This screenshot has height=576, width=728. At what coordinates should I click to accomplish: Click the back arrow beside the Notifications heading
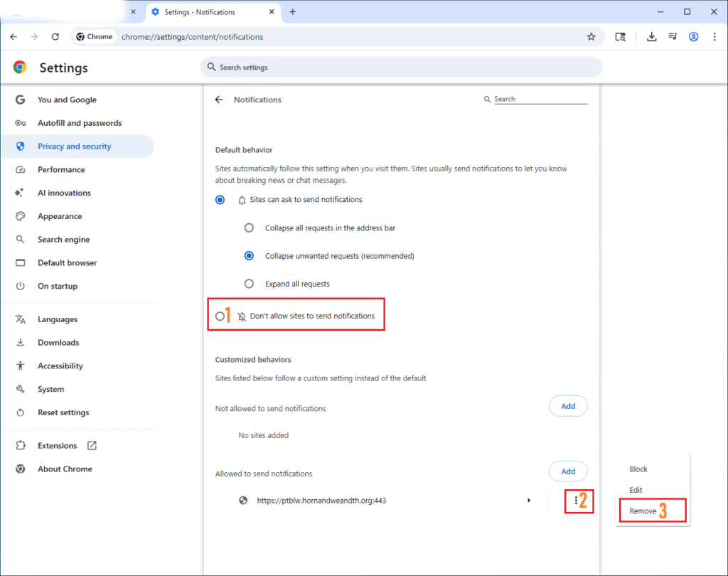[219, 100]
